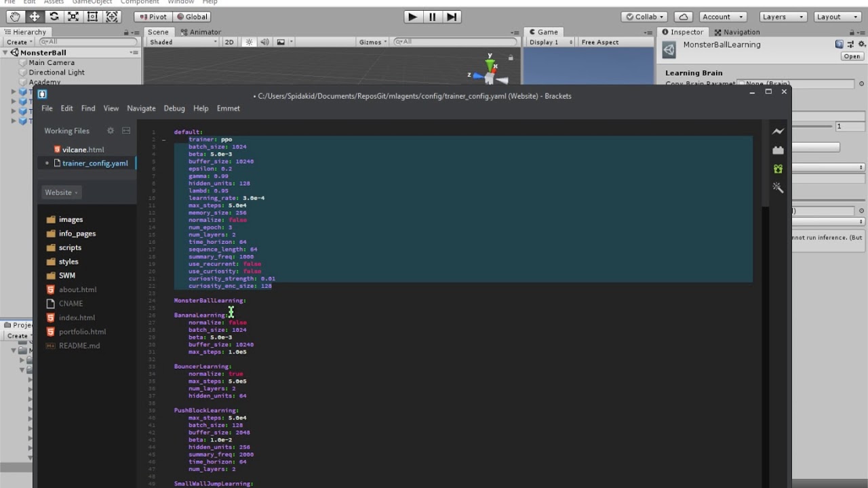Toggle 2D mode in Scene view
This screenshot has width=868, height=488.
229,42
